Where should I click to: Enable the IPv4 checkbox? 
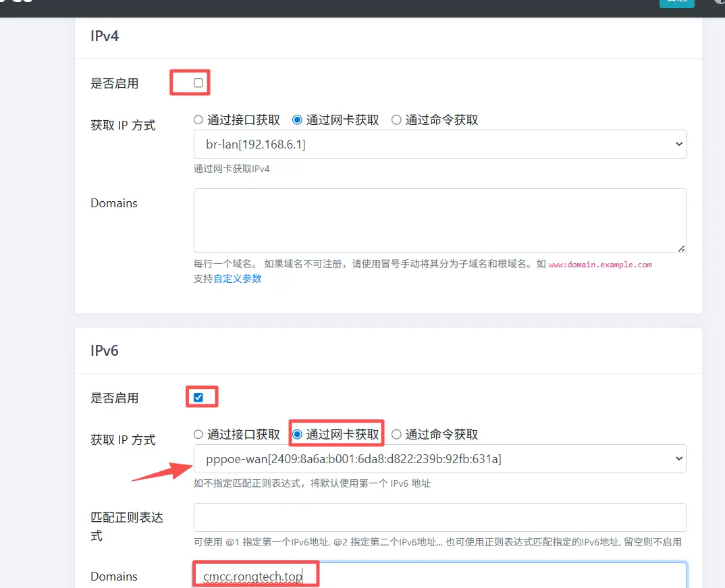pyautogui.click(x=198, y=83)
